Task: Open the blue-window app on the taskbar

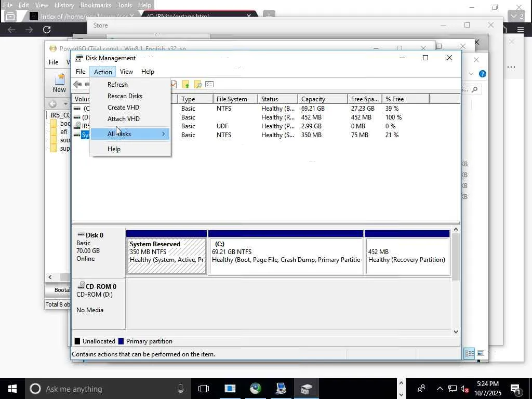Action: click(230, 389)
